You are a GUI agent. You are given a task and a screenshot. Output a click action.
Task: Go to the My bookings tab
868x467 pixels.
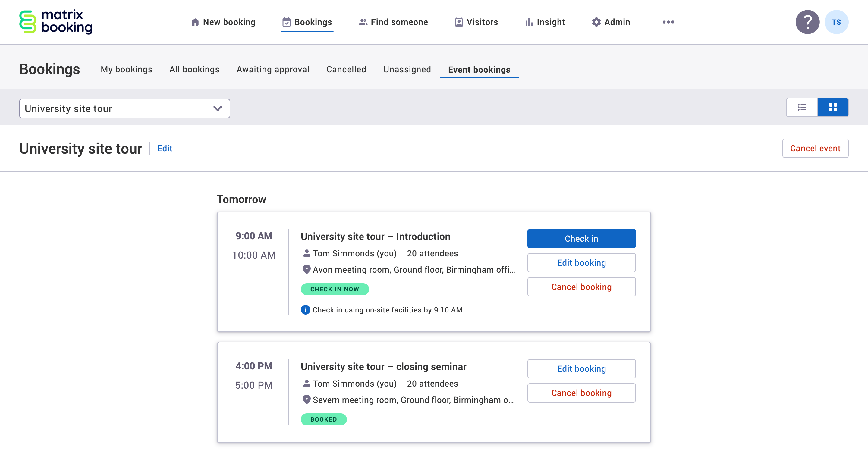tap(126, 69)
